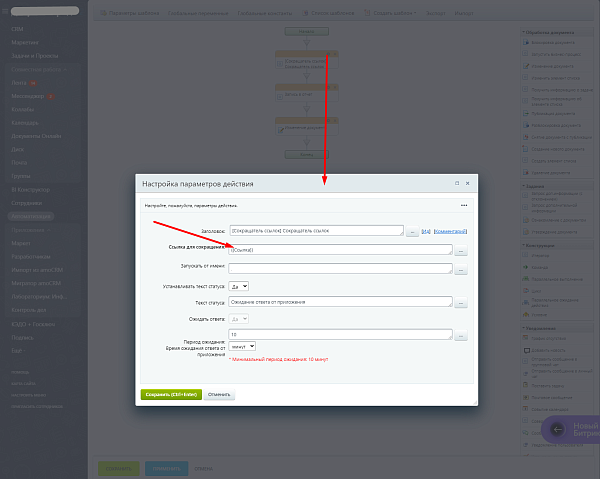Open Документы Онлайн in the sidebar
The width and height of the screenshot is (600, 479).
pos(36,136)
